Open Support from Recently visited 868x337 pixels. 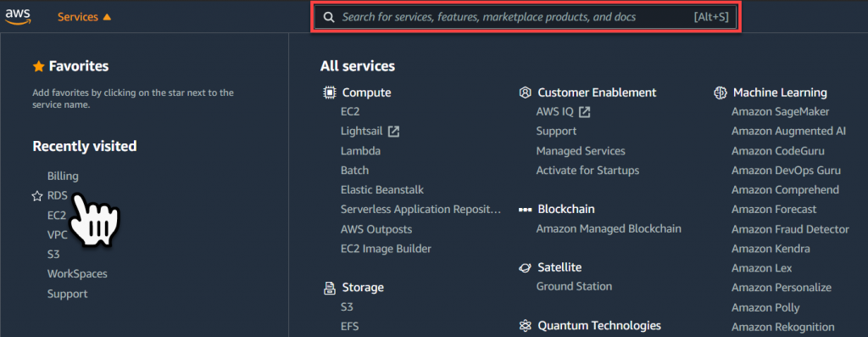coord(68,294)
